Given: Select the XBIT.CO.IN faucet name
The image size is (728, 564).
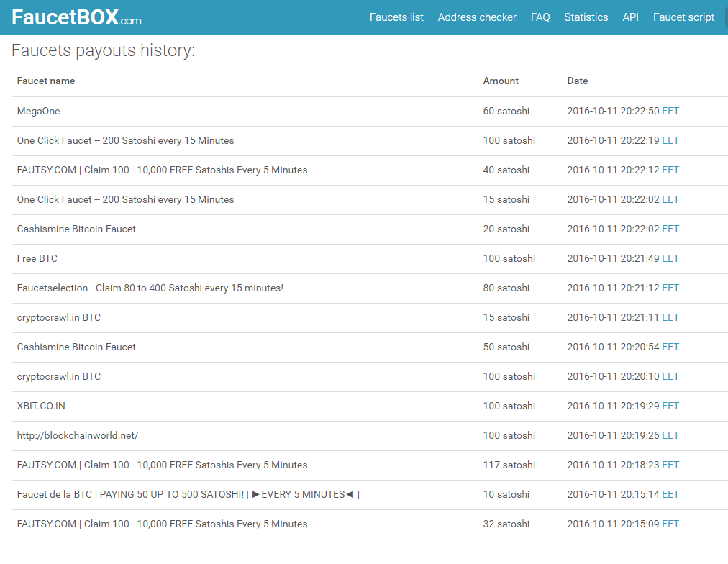Looking at the screenshot, I should (41, 406).
